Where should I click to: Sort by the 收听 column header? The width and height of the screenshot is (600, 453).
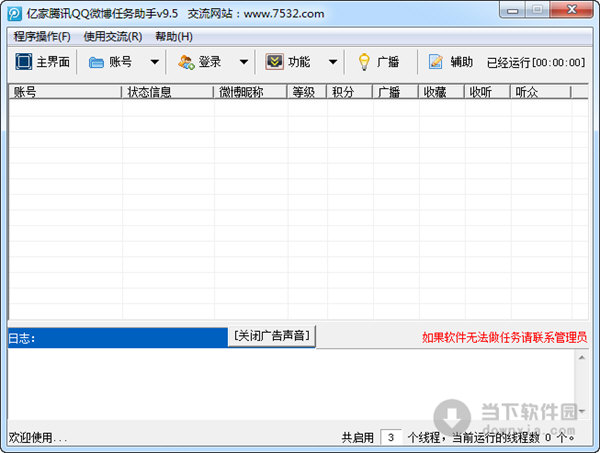coord(487,92)
